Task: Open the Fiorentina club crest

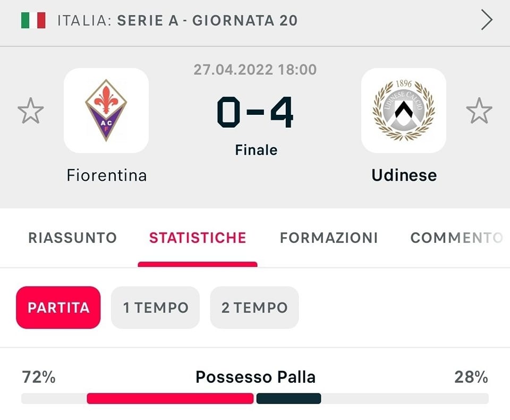Action: click(106, 111)
